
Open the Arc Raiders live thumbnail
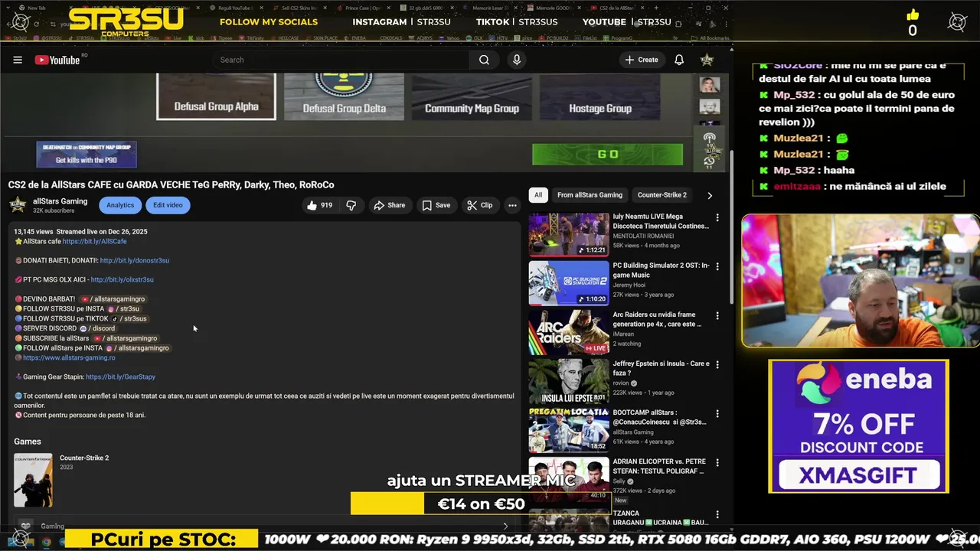569,332
